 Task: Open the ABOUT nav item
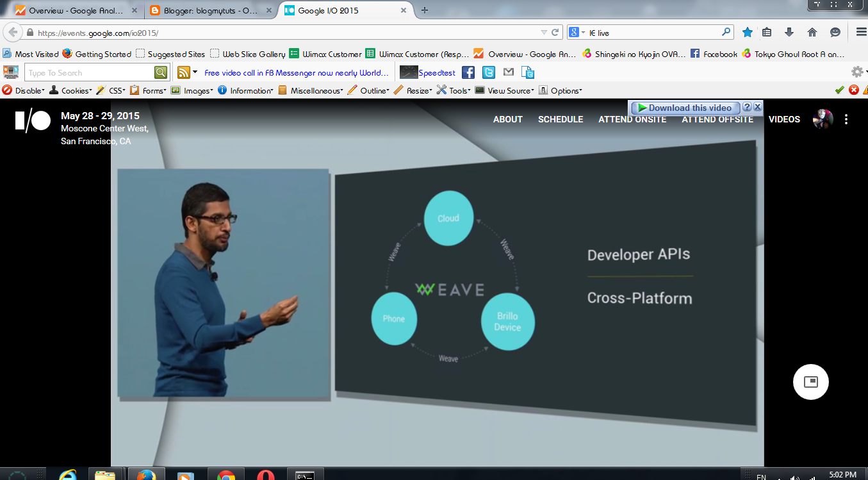tap(508, 119)
